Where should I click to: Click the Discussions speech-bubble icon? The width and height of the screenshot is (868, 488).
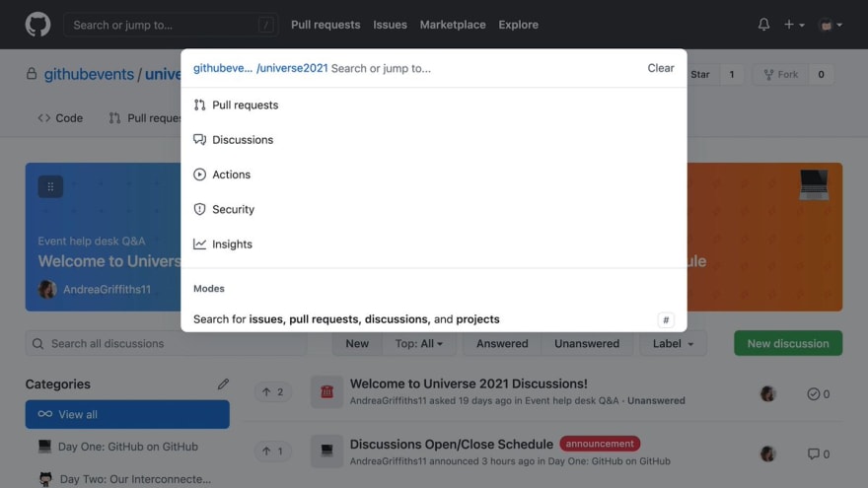200,139
